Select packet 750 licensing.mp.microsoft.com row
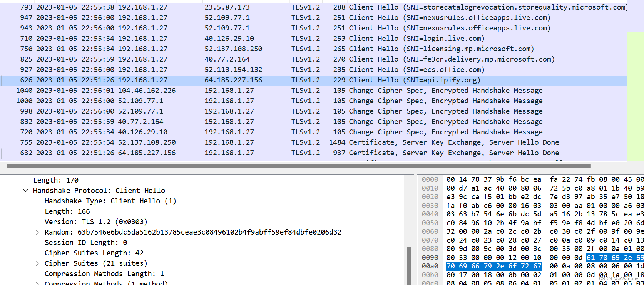Viewport: 644px width, 285px height. [x=313, y=49]
